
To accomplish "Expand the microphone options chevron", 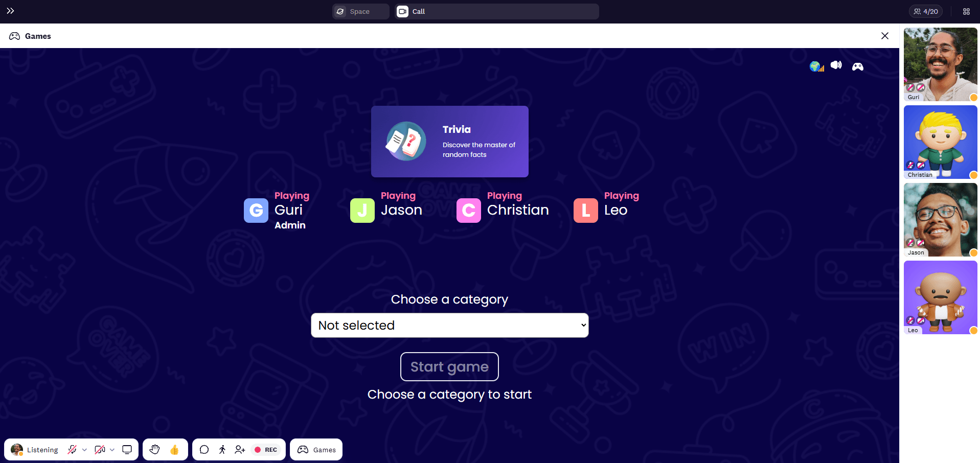I will point(84,450).
